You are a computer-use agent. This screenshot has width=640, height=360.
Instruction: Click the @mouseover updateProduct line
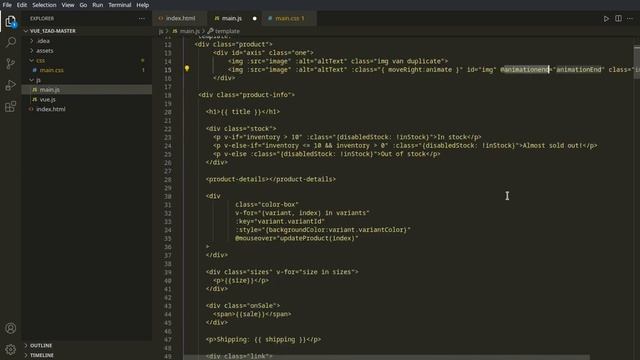[297, 238]
